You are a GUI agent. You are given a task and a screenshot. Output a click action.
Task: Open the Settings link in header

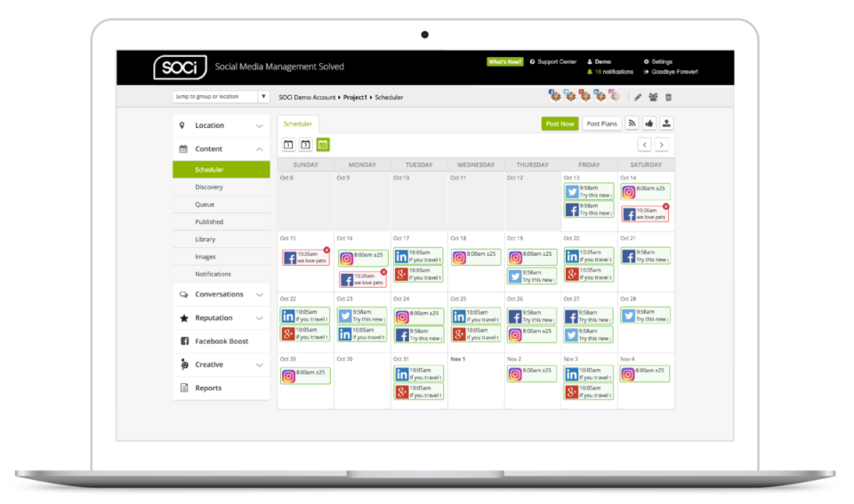click(x=658, y=62)
